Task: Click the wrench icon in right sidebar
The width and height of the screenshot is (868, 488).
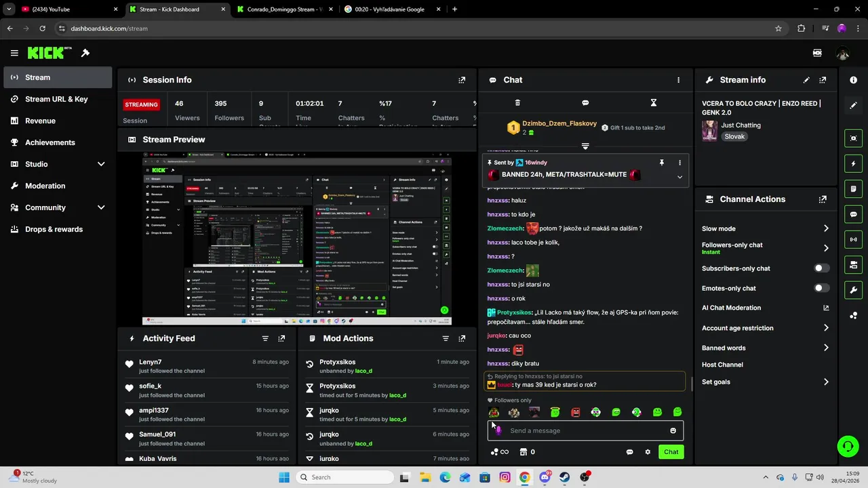Action: click(x=853, y=290)
